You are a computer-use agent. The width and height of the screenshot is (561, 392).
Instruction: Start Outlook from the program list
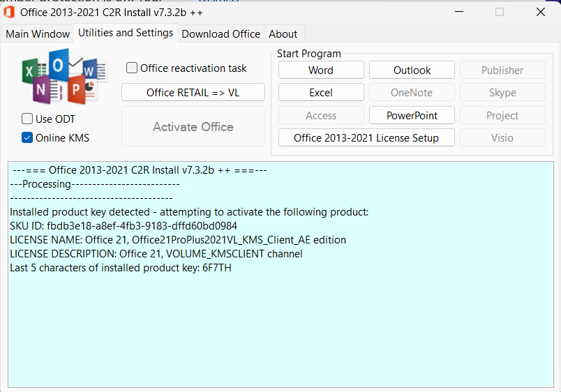pyautogui.click(x=412, y=70)
